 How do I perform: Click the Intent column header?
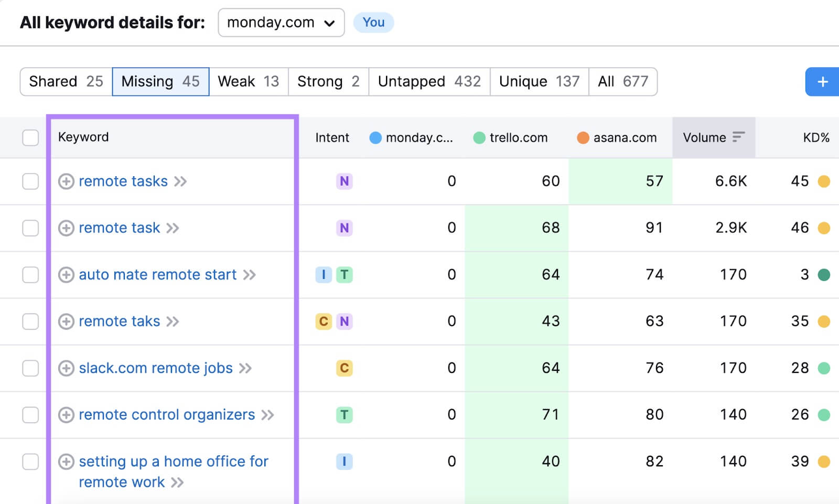332,138
